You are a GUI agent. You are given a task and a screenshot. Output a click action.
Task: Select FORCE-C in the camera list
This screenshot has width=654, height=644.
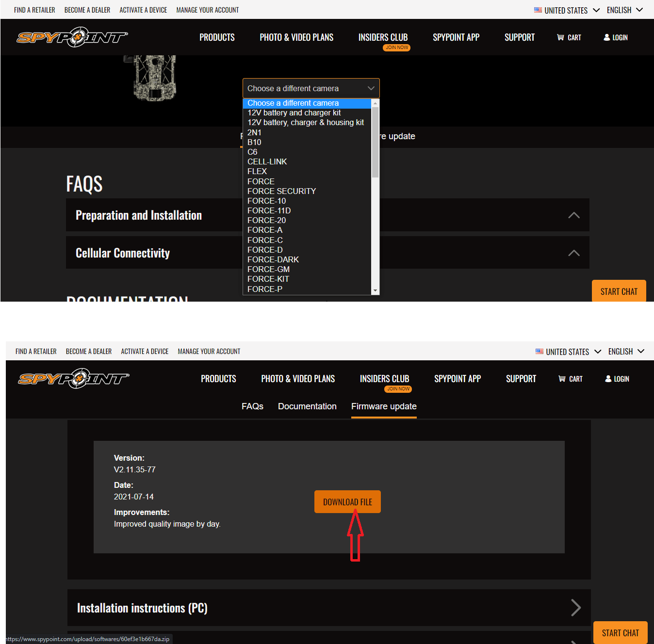point(307,240)
